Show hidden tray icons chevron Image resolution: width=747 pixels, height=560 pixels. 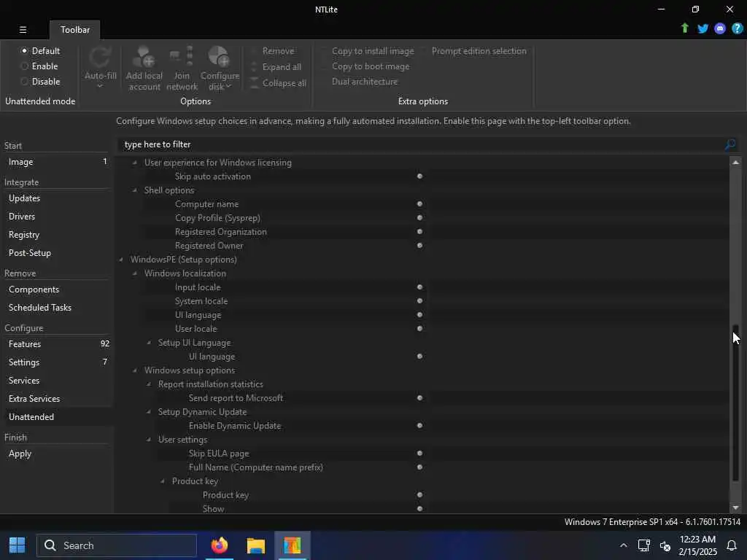coord(623,545)
